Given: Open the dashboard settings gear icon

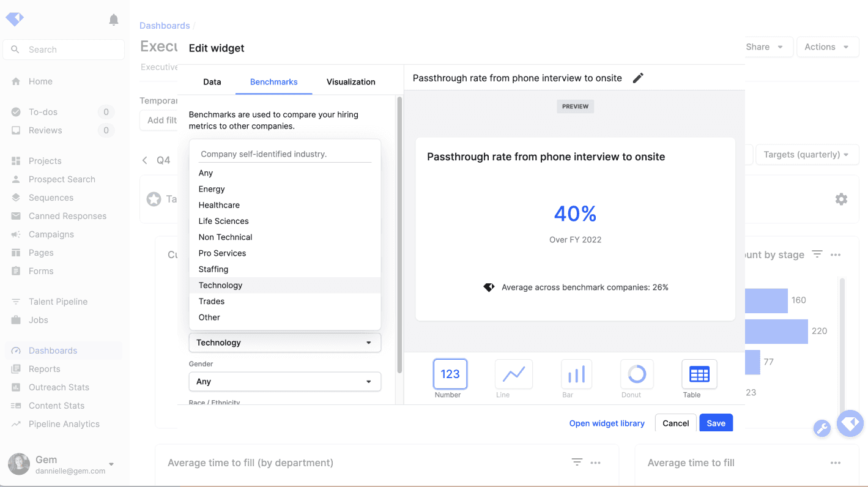Looking at the screenshot, I should pos(841,199).
